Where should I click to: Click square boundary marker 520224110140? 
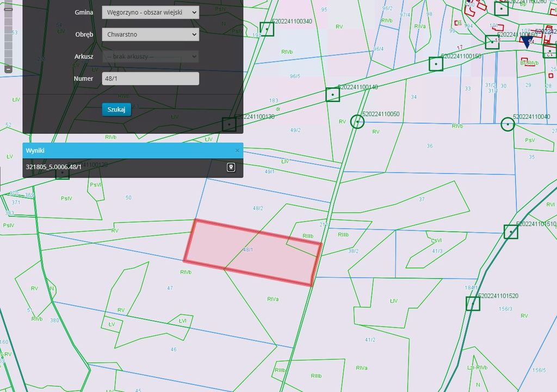point(333,95)
